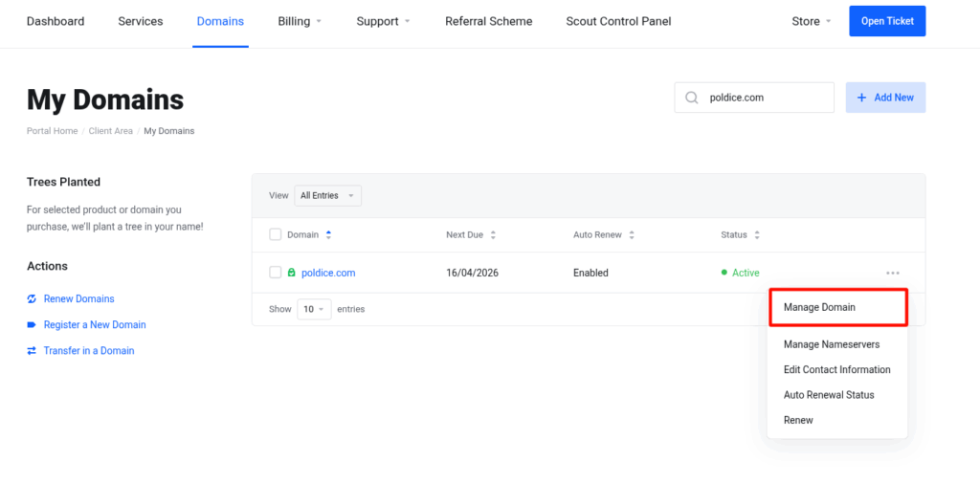Expand the Billing menu
The height and width of the screenshot is (484, 980).
pyautogui.click(x=300, y=21)
